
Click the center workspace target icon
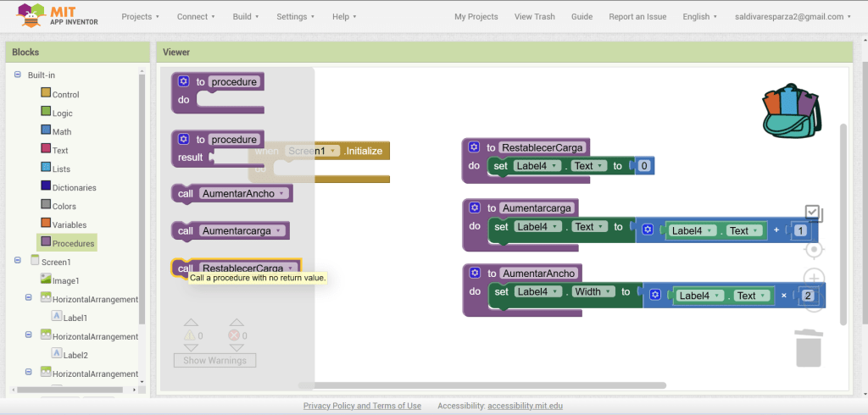814,249
